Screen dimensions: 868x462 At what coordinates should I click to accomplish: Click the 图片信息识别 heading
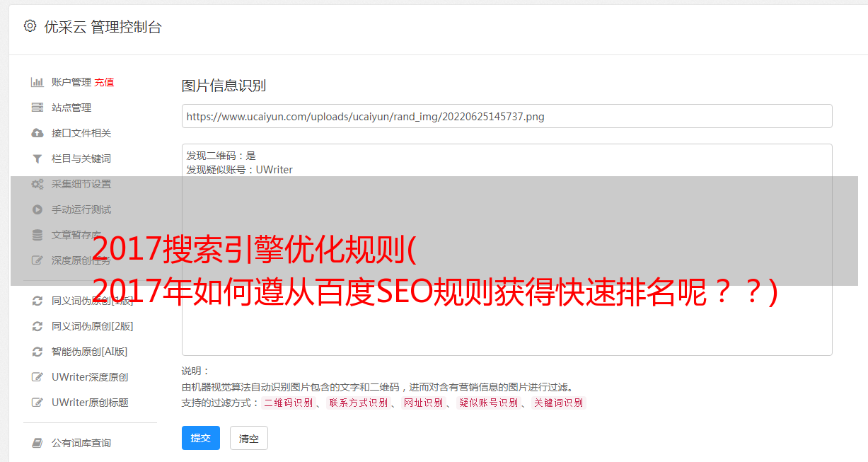click(224, 86)
